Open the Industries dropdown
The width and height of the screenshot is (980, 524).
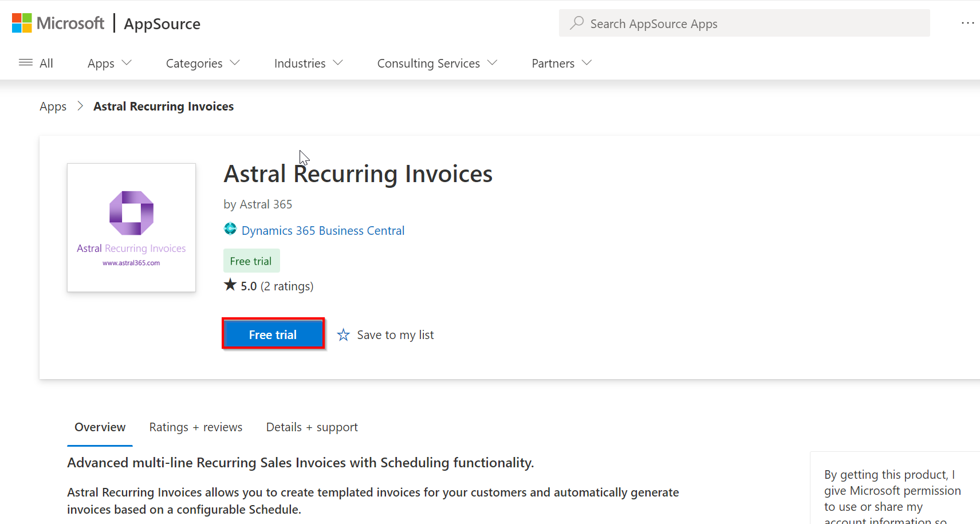(x=308, y=63)
